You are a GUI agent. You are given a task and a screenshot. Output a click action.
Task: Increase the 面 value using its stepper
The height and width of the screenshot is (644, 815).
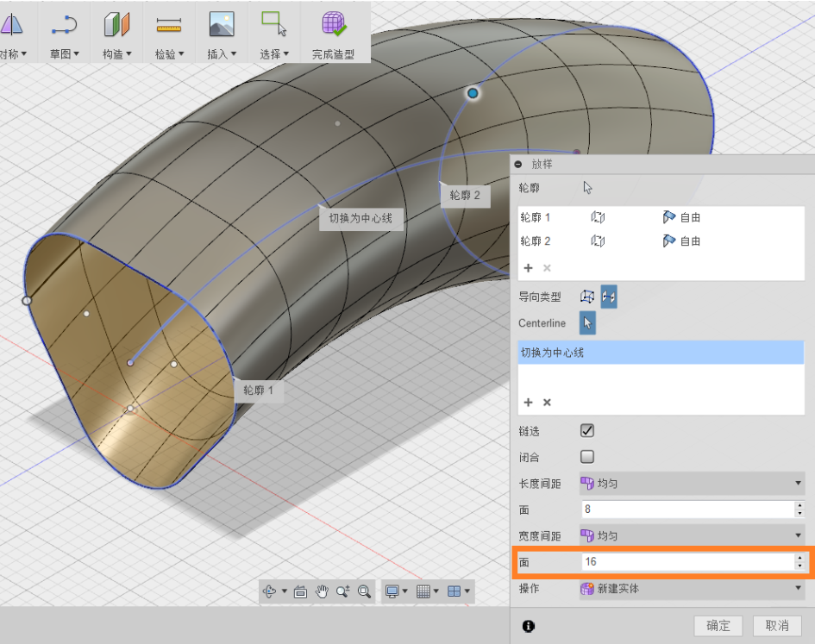(x=799, y=557)
